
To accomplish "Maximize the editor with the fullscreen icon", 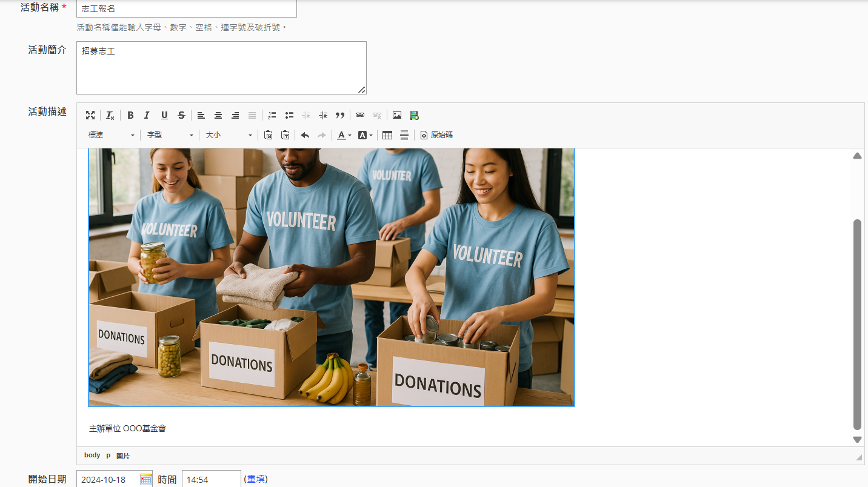I will point(90,115).
